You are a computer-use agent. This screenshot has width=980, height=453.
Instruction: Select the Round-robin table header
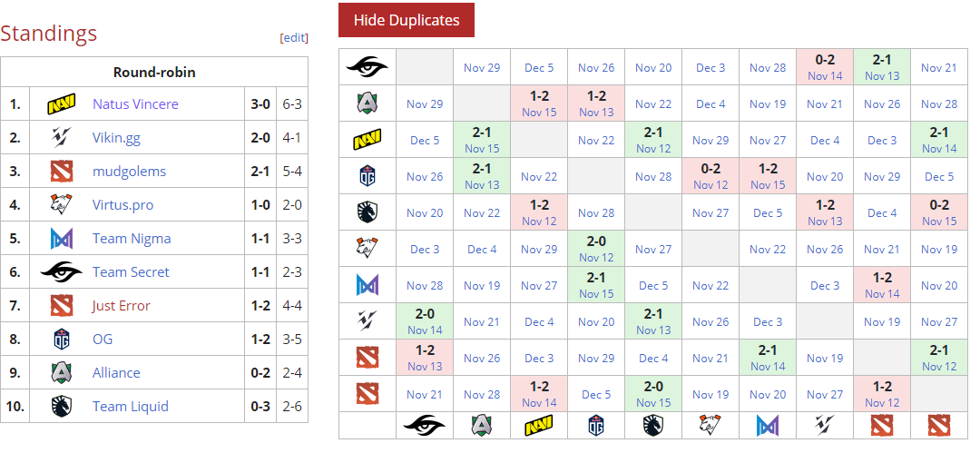[x=154, y=73]
